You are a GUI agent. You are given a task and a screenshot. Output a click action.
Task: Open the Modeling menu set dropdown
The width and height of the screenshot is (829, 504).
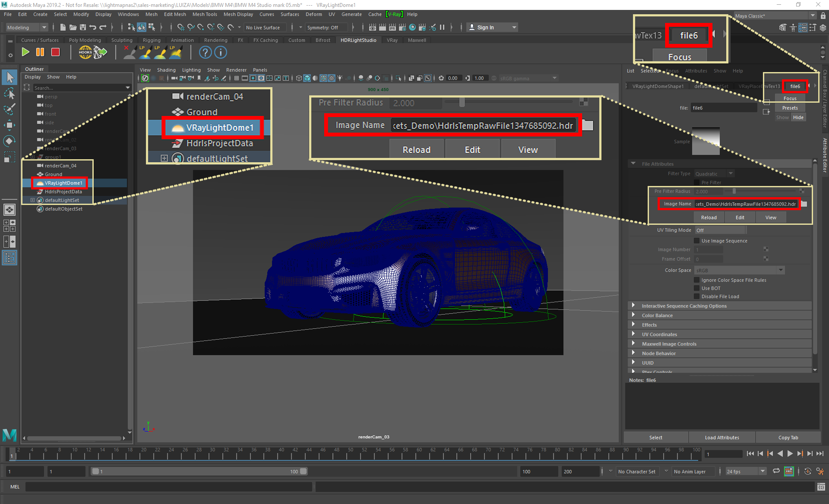27,27
